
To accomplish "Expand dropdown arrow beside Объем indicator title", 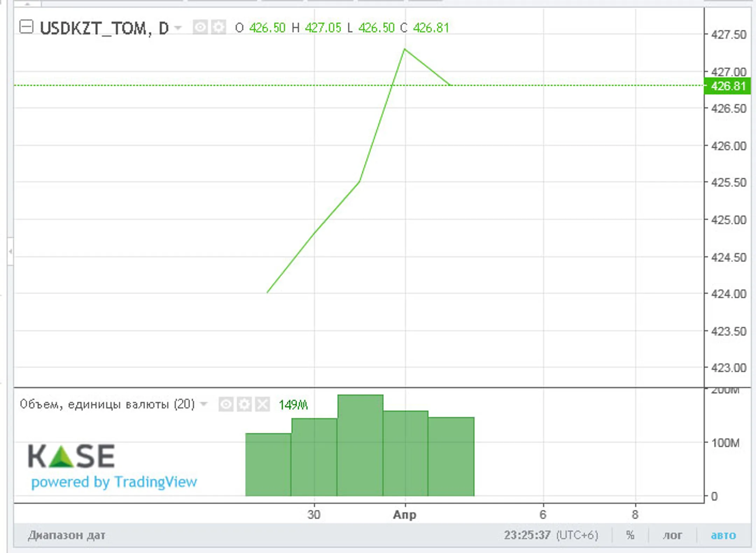I will [x=204, y=405].
